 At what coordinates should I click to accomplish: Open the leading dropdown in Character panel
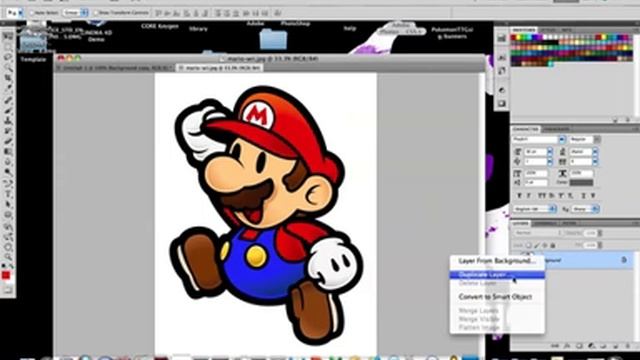point(595,152)
